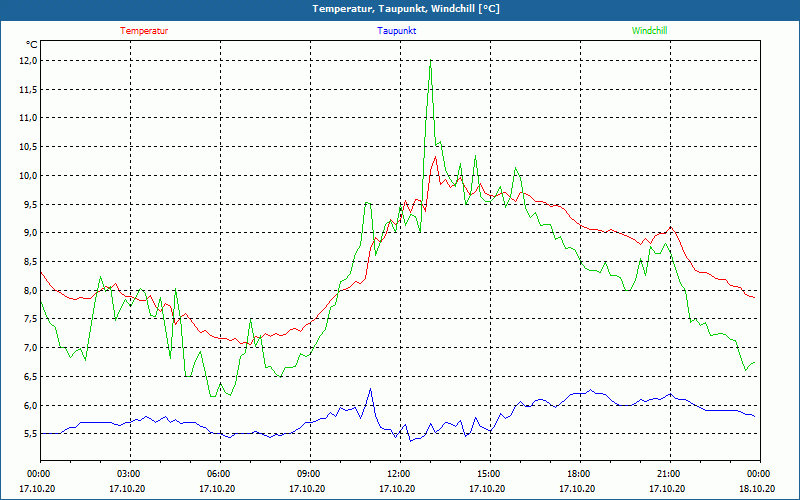
Task: Click the 10,5 y-axis value
Action: tap(29, 147)
